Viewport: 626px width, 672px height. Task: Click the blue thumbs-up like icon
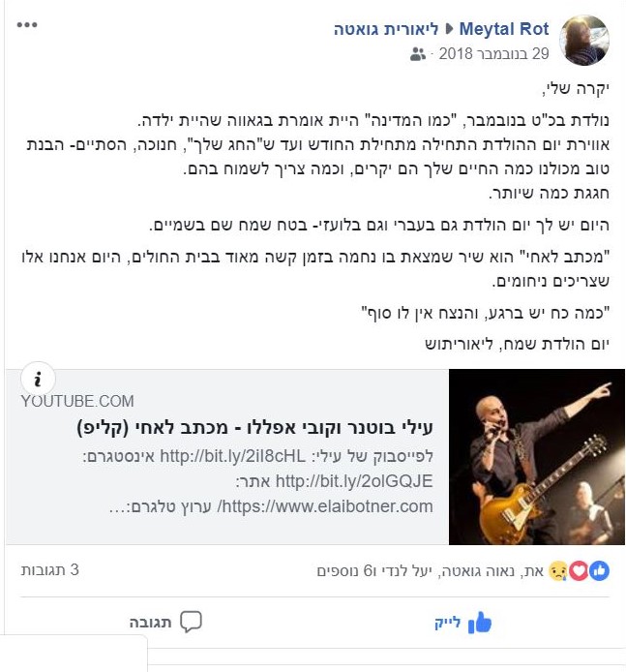[x=480, y=623]
